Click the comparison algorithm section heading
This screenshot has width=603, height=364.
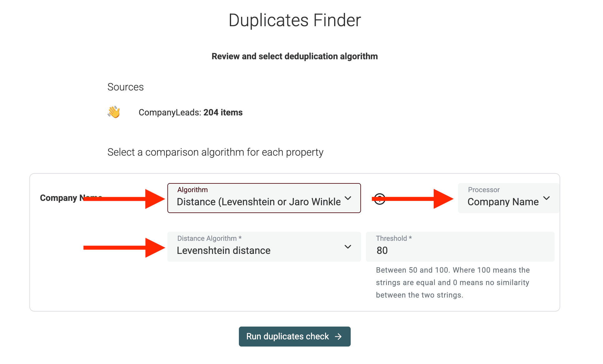point(215,152)
